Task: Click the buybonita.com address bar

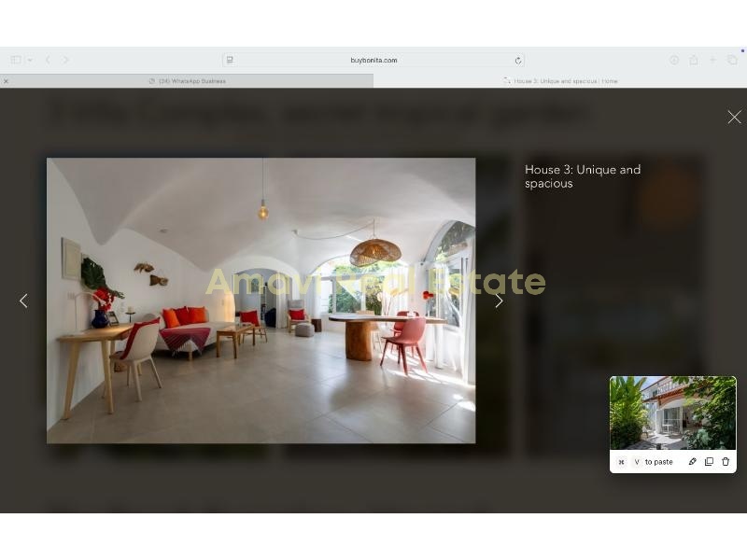Action: (x=373, y=60)
